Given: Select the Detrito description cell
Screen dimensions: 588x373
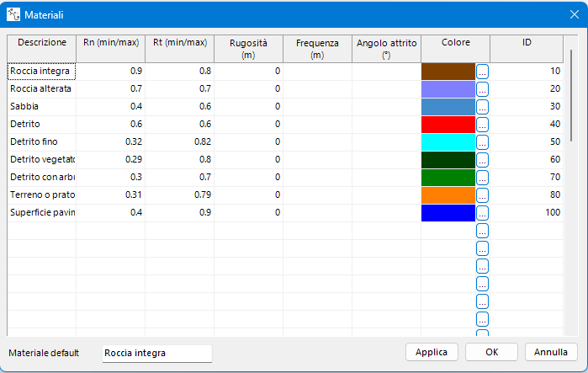Looking at the screenshot, I should coord(41,125).
